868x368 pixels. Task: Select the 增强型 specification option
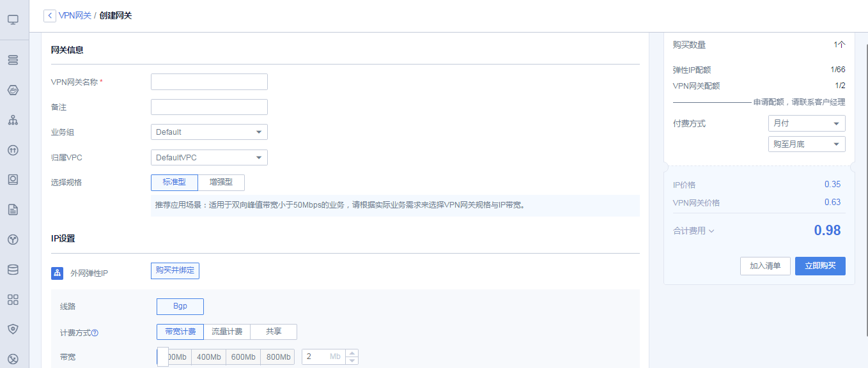click(x=221, y=183)
